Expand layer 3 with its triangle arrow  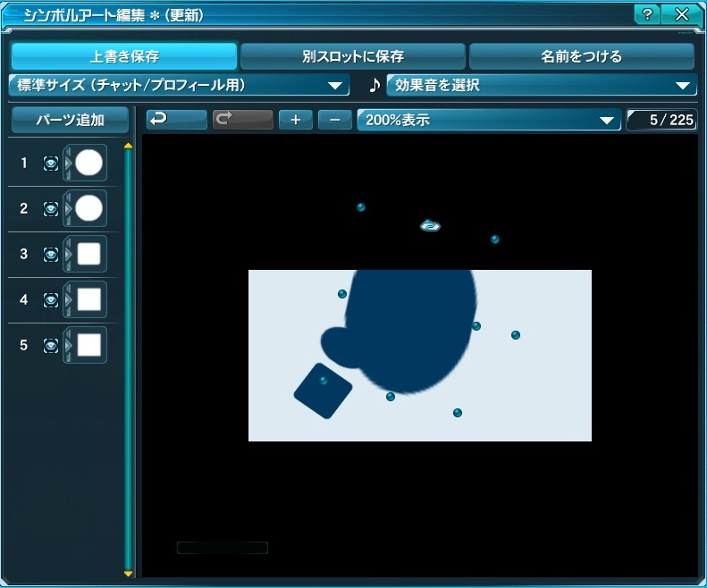click(x=68, y=255)
